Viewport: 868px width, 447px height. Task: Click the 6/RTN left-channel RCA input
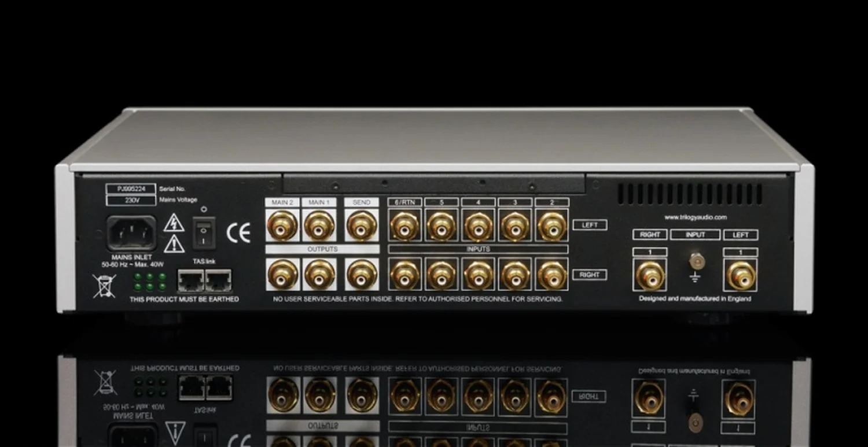(x=404, y=226)
